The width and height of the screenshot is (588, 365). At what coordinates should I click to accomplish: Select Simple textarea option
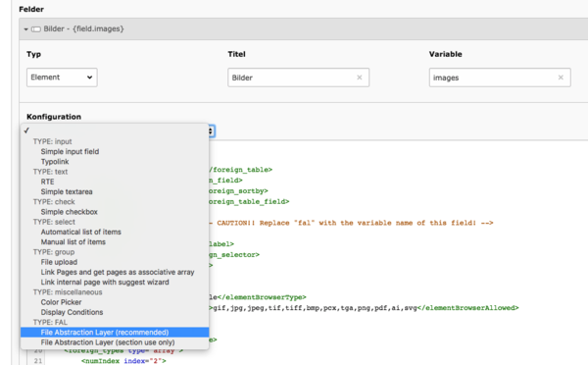(x=67, y=192)
